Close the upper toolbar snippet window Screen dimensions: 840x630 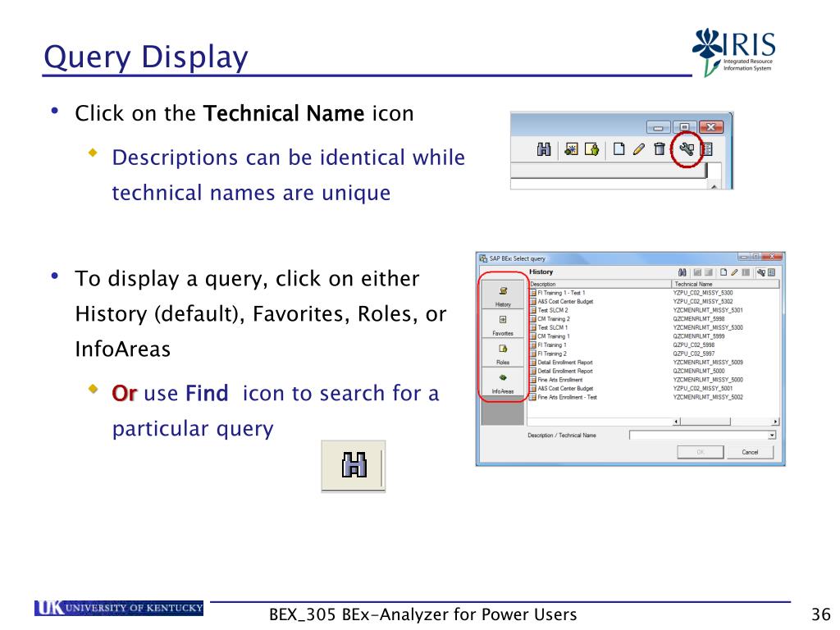710,127
